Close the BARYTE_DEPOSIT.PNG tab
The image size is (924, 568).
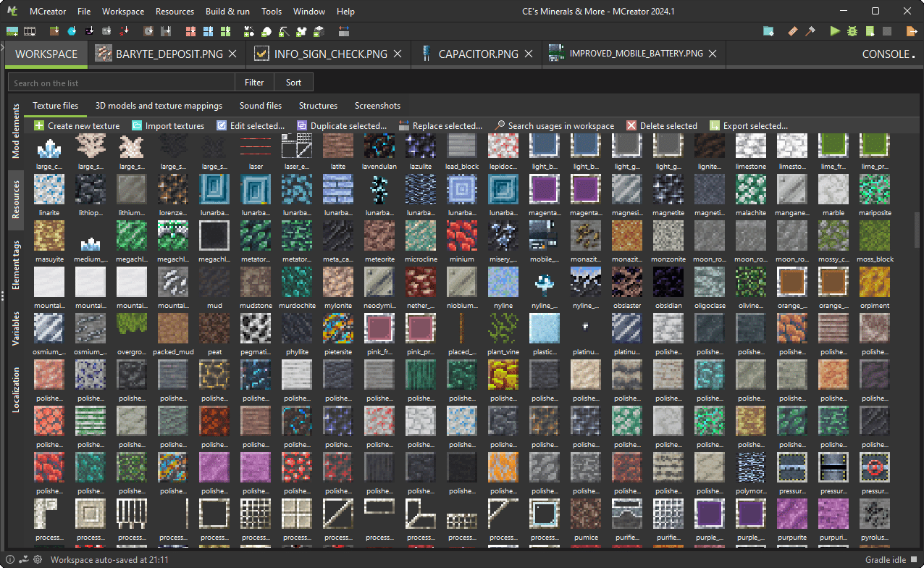pyautogui.click(x=232, y=54)
